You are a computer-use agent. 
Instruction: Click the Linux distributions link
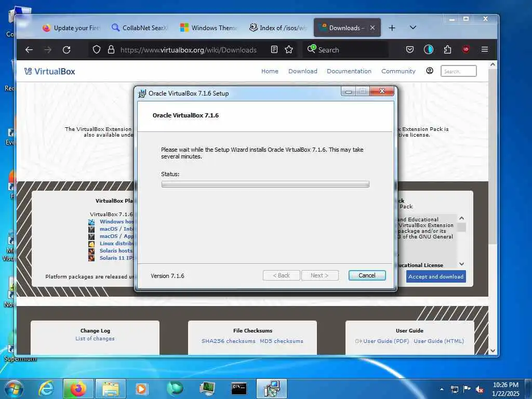point(116,244)
